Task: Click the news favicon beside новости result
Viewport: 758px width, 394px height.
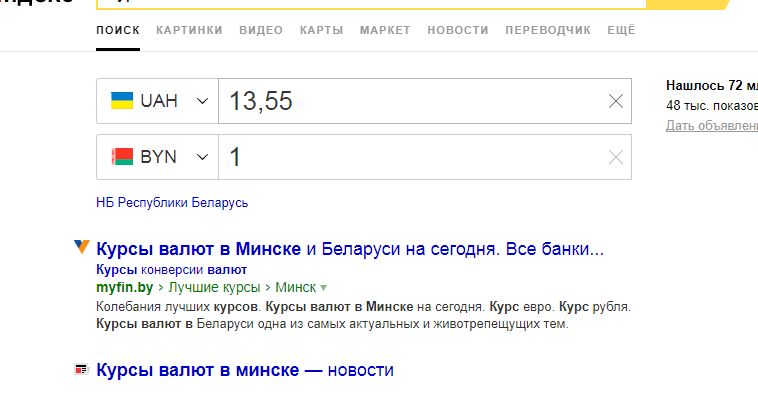Action: click(x=81, y=369)
